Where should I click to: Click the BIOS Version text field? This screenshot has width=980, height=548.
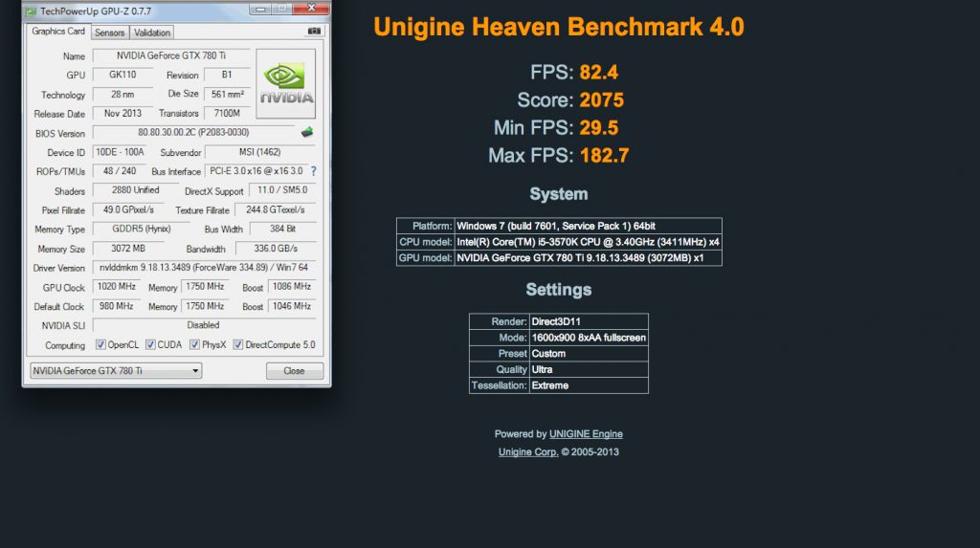(193, 133)
